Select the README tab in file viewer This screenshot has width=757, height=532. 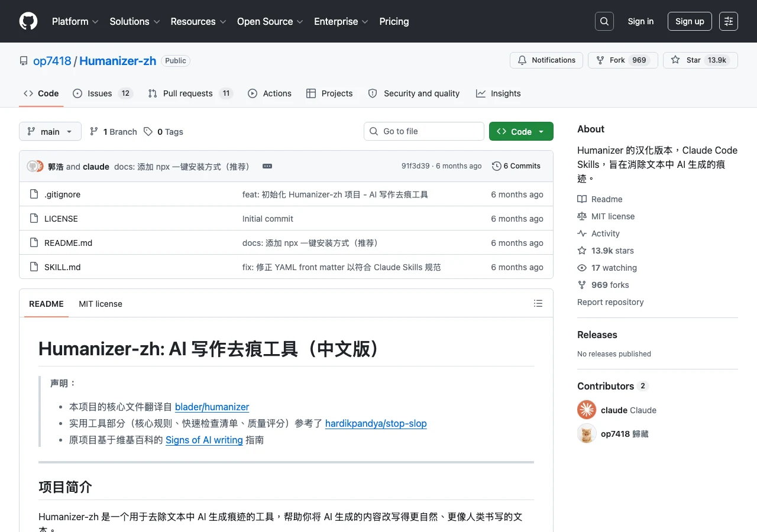[x=46, y=304]
